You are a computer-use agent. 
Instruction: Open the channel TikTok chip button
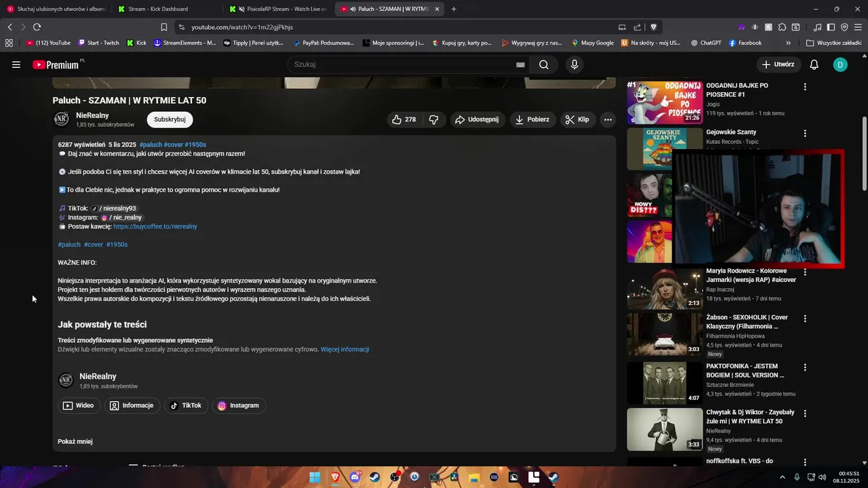click(186, 405)
